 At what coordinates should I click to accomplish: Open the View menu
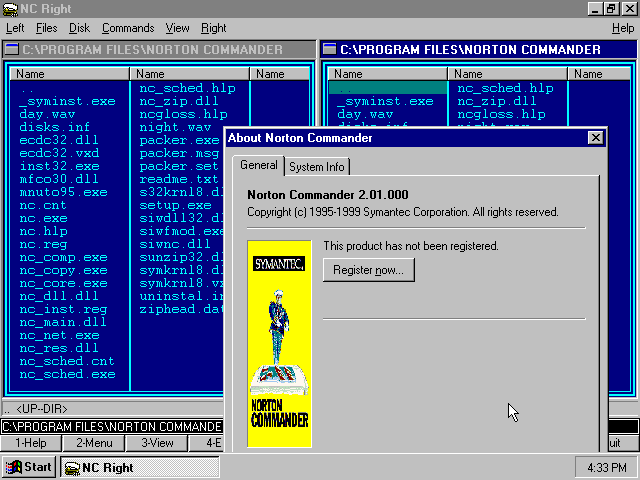[x=178, y=28]
